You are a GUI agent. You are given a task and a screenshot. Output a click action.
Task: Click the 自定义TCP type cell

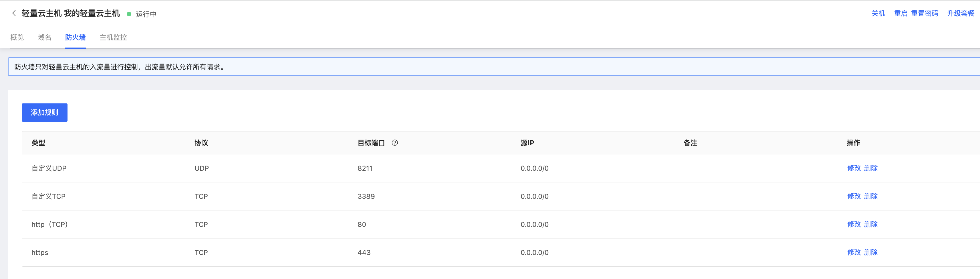pyautogui.click(x=49, y=196)
